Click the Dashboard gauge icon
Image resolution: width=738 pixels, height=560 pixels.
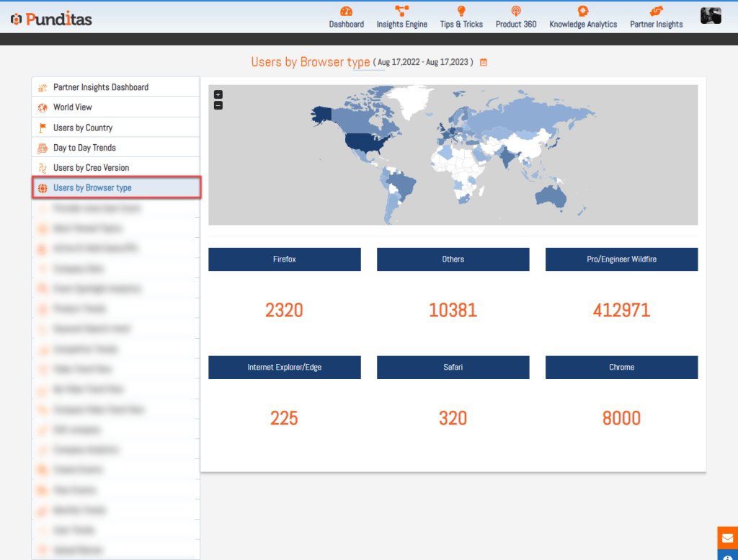pos(346,11)
